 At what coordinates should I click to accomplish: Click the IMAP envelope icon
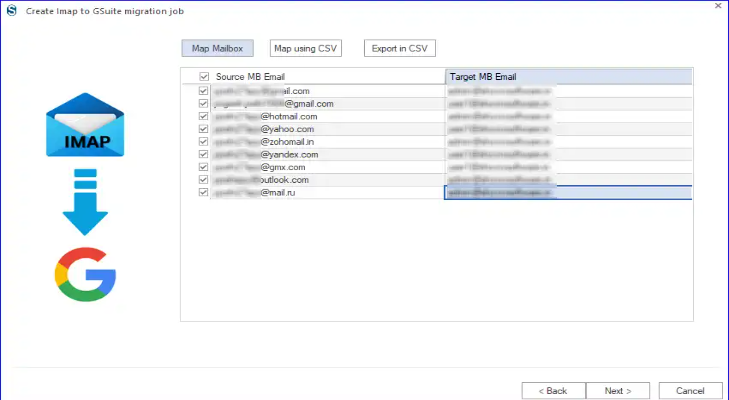pyautogui.click(x=85, y=125)
